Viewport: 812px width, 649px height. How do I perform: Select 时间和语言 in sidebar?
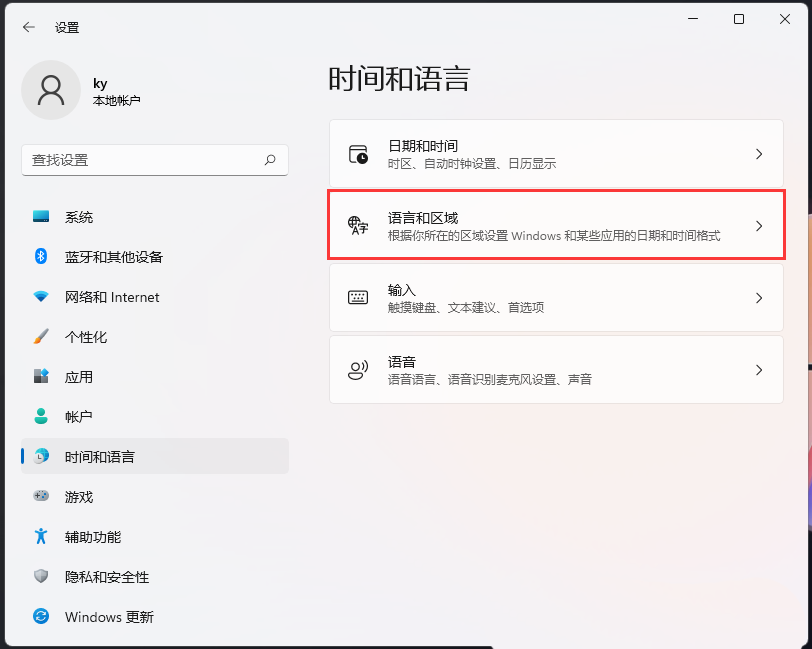[155, 456]
